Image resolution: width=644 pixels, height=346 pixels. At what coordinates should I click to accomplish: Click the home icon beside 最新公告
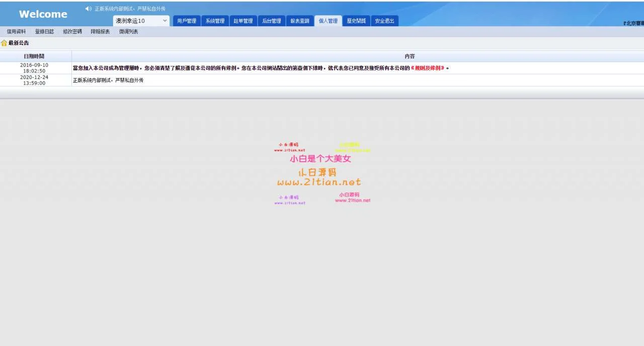pos(4,43)
